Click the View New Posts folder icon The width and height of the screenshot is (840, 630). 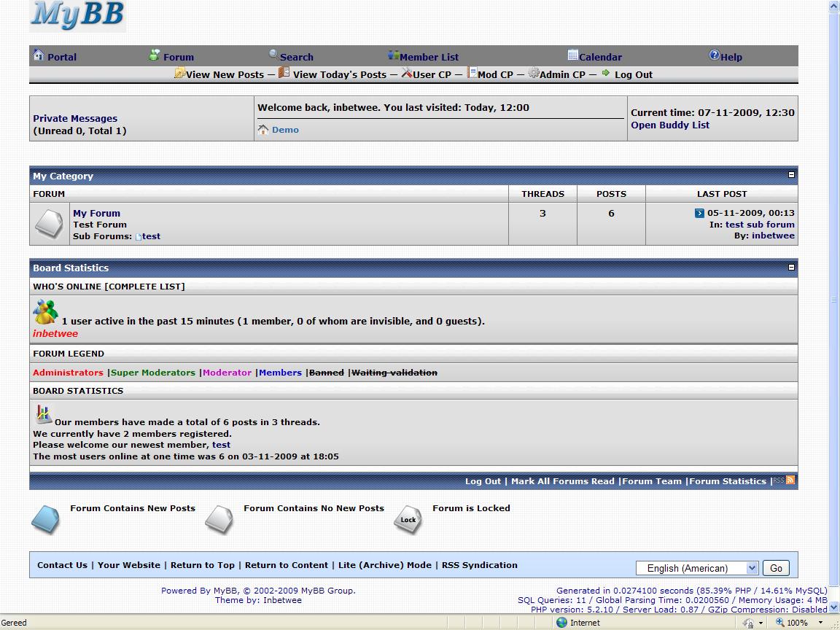(x=179, y=73)
